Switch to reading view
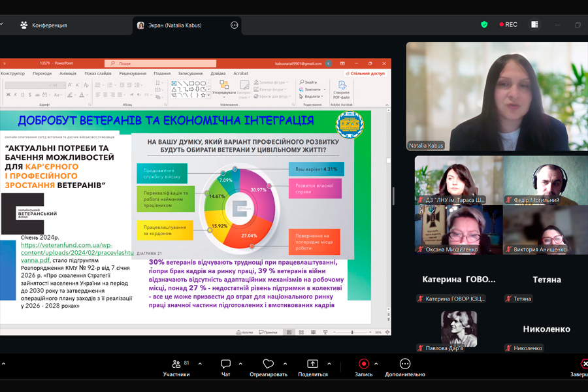The width and height of the screenshot is (588, 392). click(313, 333)
